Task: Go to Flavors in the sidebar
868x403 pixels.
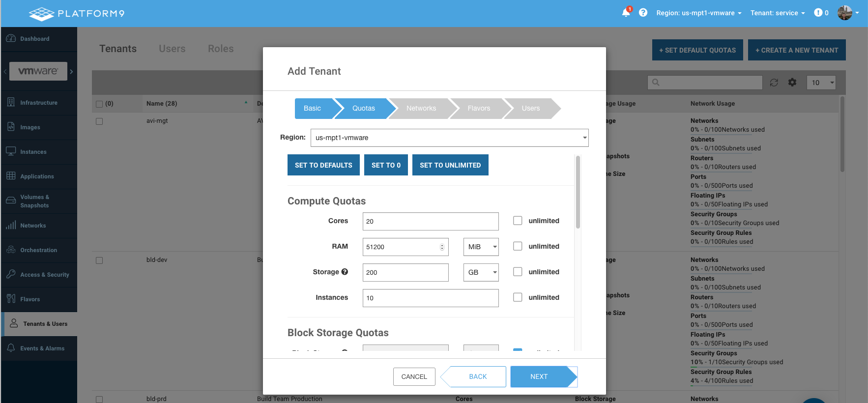Action: click(30, 299)
